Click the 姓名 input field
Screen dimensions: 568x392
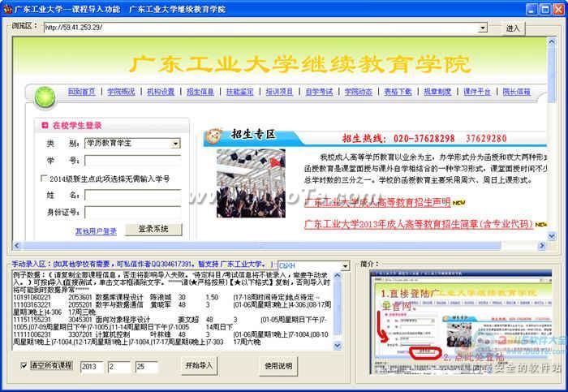click(x=132, y=195)
